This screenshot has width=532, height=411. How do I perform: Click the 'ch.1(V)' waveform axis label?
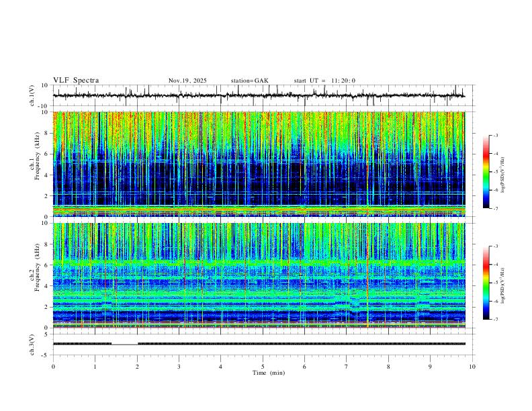[32, 95]
